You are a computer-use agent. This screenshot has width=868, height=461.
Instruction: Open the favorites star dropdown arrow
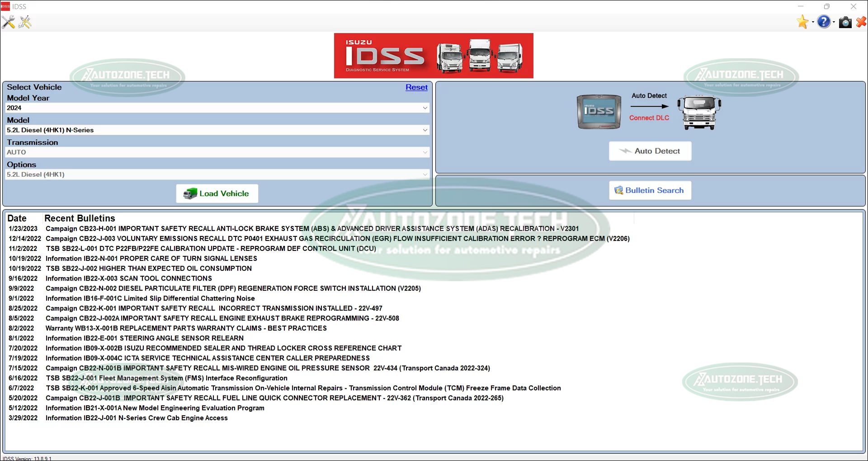click(812, 22)
